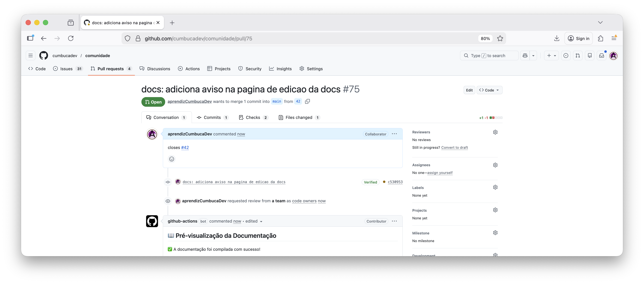The image size is (644, 284).
Task: Click the comunidade repository link
Action: [x=97, y=55]
